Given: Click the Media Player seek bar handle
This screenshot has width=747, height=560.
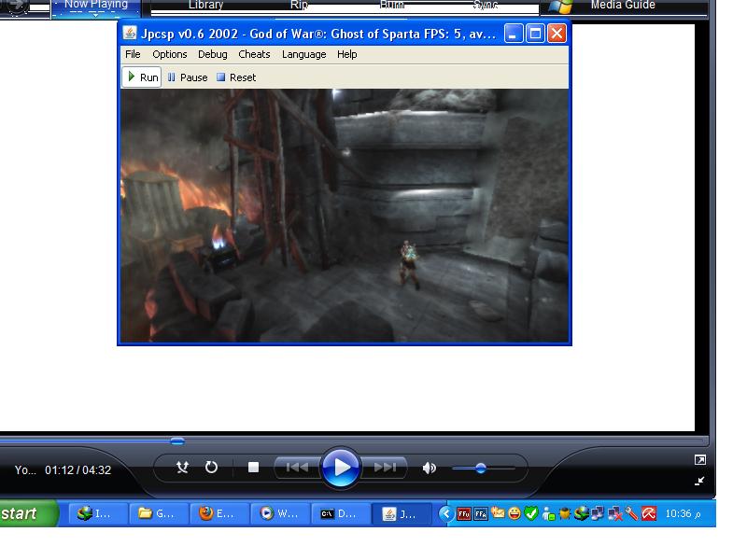Looking at the screenshot, I should (x=177, y=441).
